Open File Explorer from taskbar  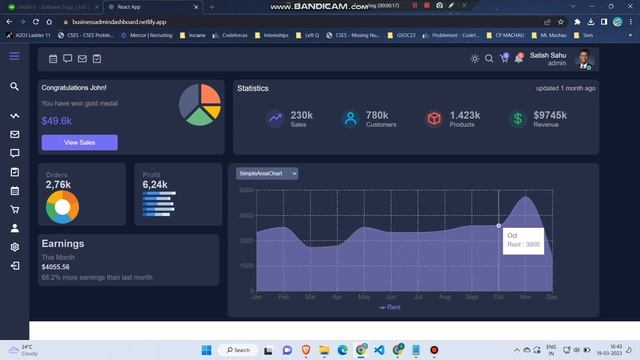point(324,350)
